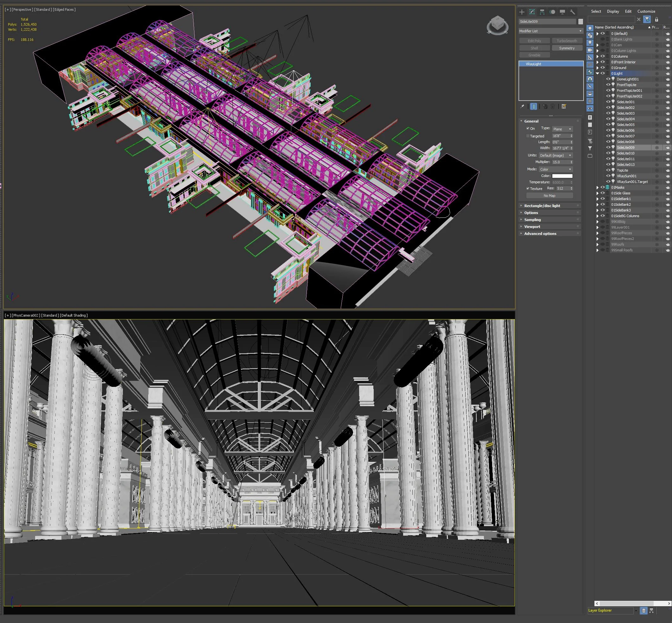Open the Display menu in explorer
This screenshot has width=672, height=623.
pos(613,11)
